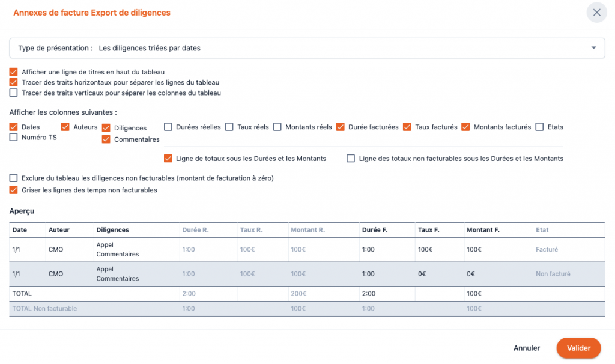Close the Annexes de facture dialog
This screenshot has height=364, width=615.
tap(596, 13)
